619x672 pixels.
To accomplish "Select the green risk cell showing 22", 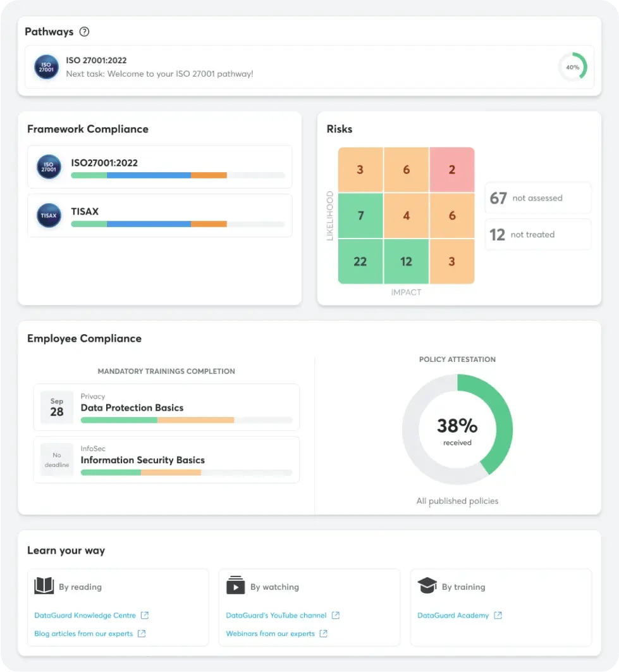I will [x=360, y=261].
